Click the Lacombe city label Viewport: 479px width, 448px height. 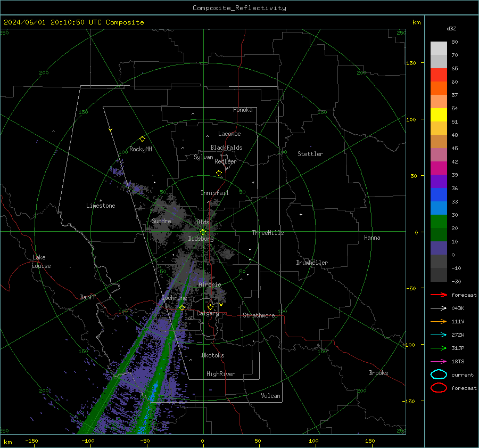[x=229, y=134]
